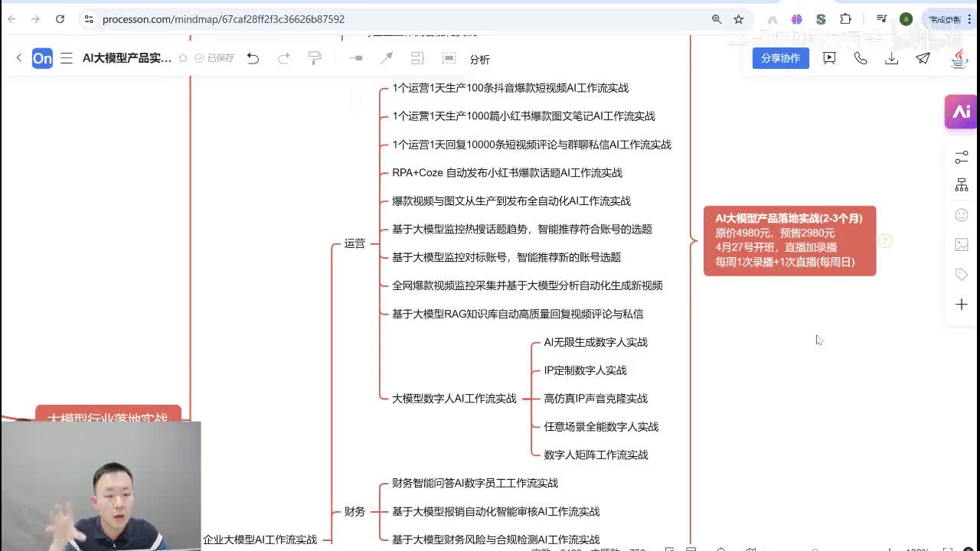Select the relationship line arrow tool
Image resolution: width=980 pixels, height=551 pixels.
(387, 58)
